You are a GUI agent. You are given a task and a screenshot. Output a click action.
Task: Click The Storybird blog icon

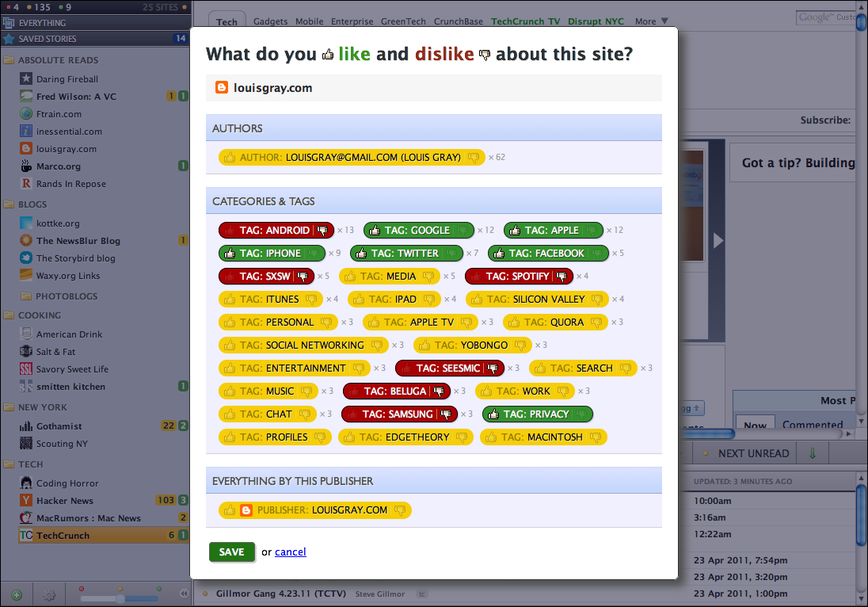[x=26, y=258]
